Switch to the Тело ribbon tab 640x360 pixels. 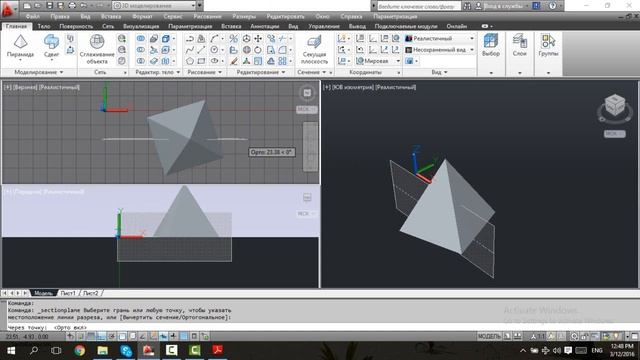coord(44,26)
